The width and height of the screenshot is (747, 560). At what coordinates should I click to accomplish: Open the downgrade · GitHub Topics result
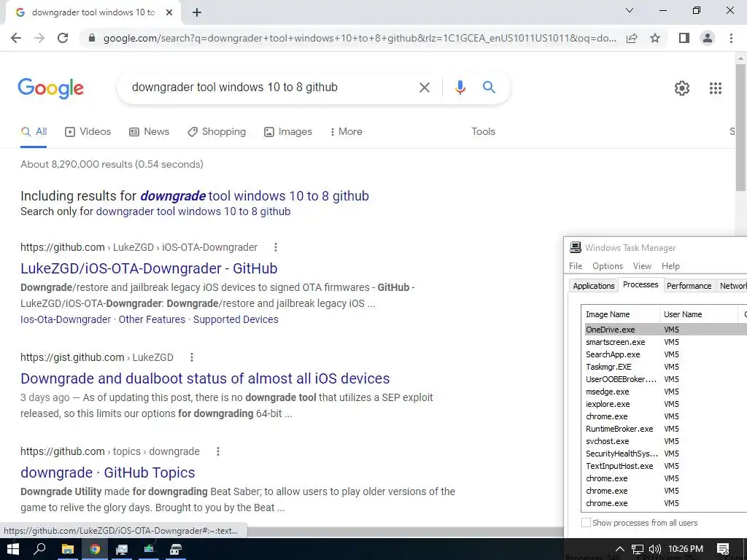(x=108, y=472)
